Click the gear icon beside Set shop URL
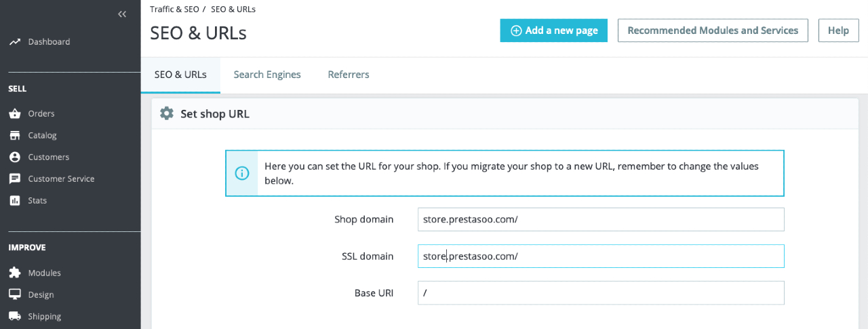 point(167,114)
